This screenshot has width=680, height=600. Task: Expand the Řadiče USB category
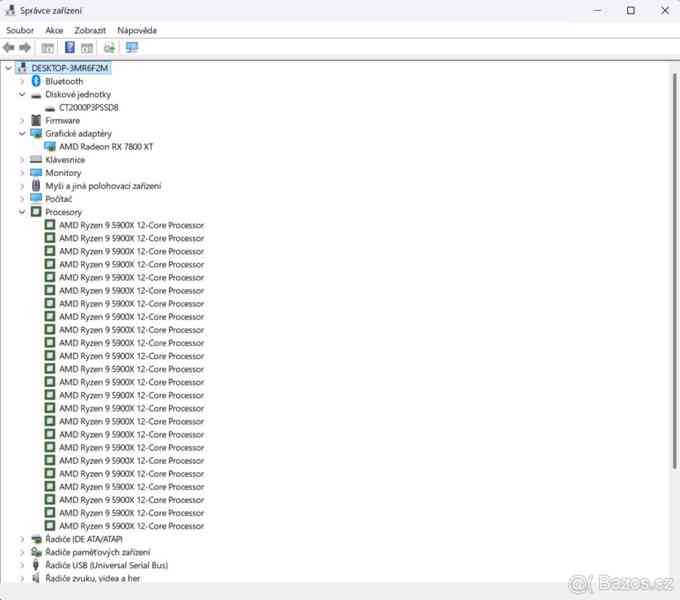click(x=22, y=565)
